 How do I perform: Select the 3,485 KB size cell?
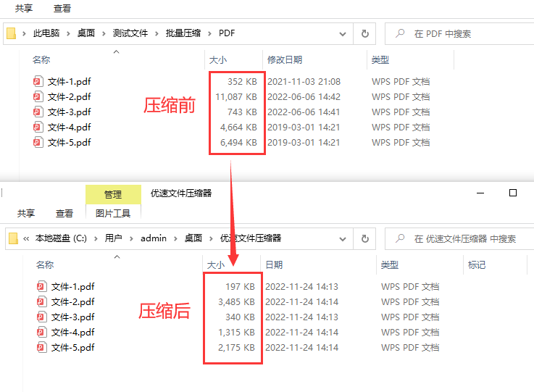236,301
